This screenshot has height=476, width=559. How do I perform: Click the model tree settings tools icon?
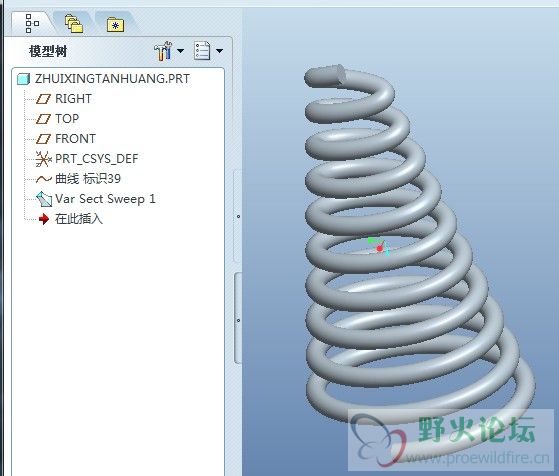coord(163,51)
